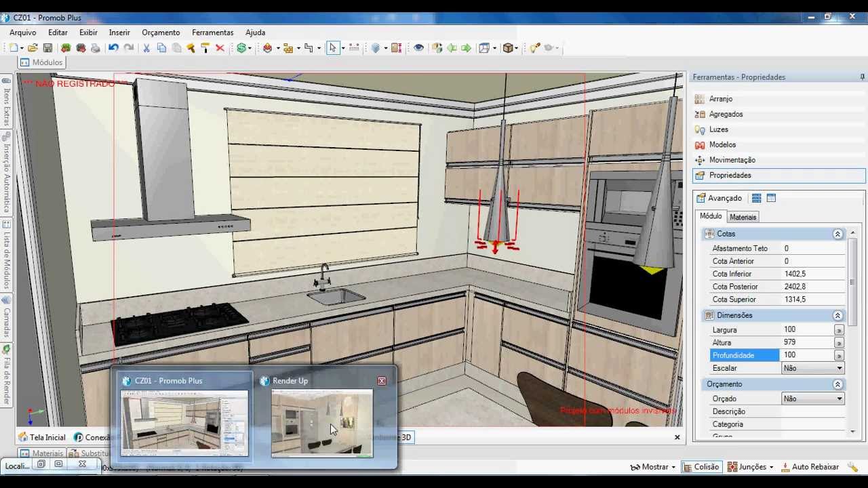Screen dimensions: 868x488
Task: Open the Exibir menu
Action: (x=88, y=33)
